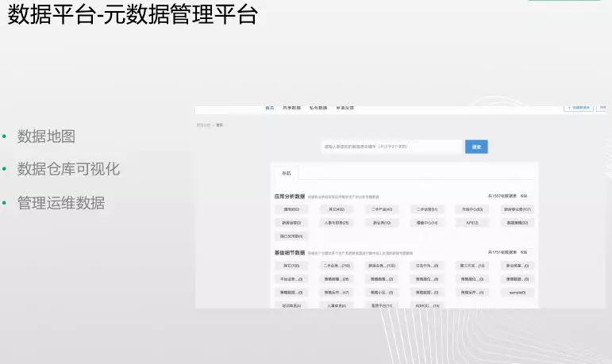Click the 基础细节数据 section heading

point(289,253)
